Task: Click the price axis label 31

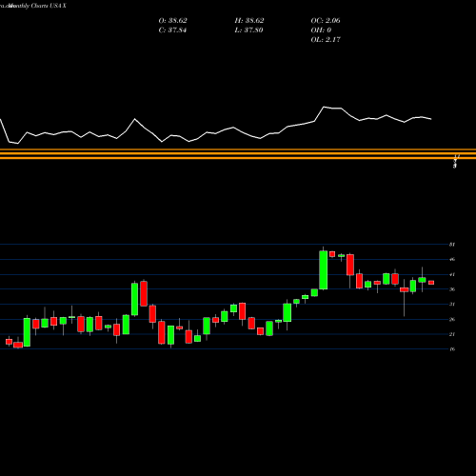Action: click(452, 304)
